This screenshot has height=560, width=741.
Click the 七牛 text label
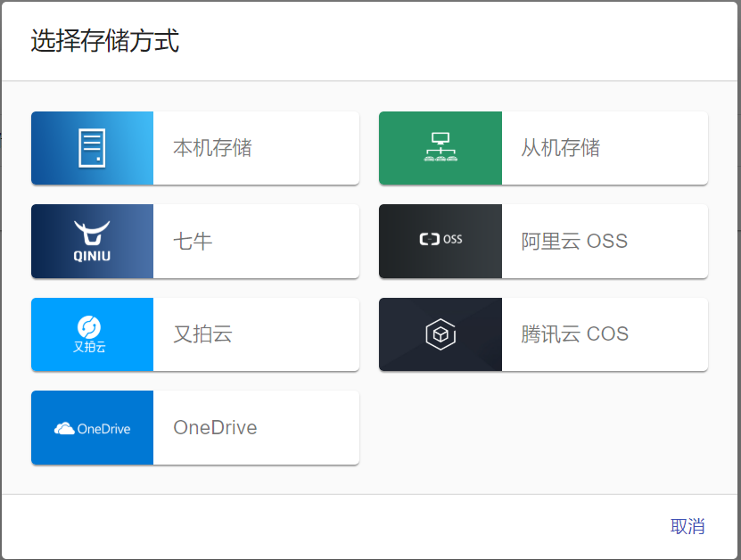pyautogui.click(x=182, y=241)
